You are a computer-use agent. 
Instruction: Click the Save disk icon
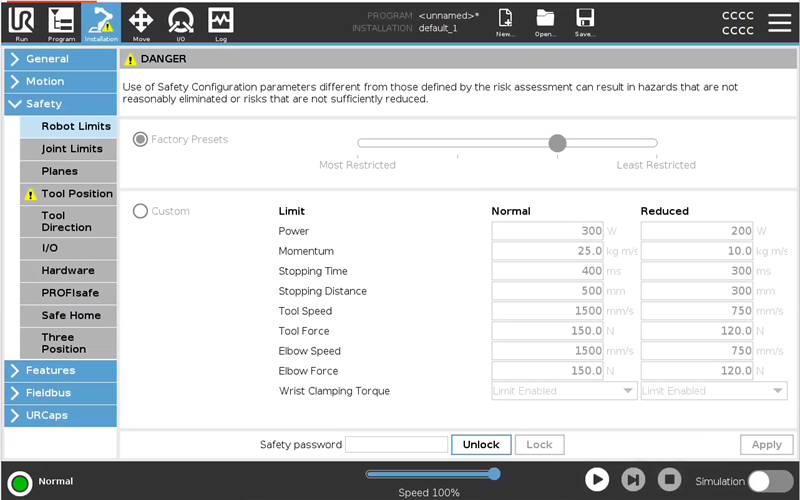pyautogui.click(x=585, y=21)
